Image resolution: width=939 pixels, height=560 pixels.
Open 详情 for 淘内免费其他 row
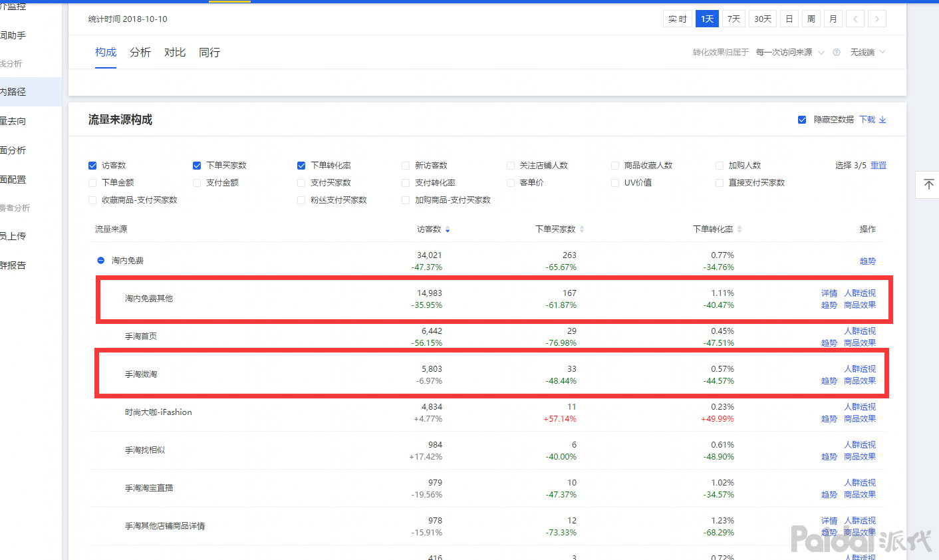pos(829,293)
